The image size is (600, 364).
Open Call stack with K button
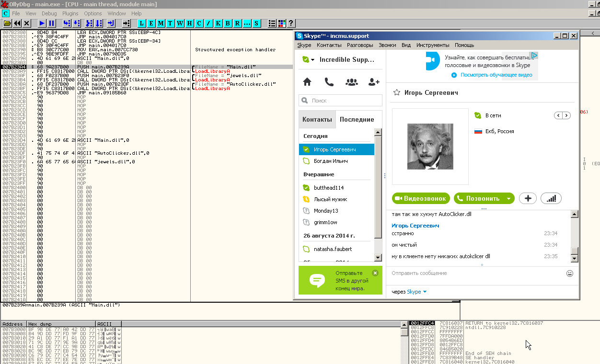click(219, 23)
